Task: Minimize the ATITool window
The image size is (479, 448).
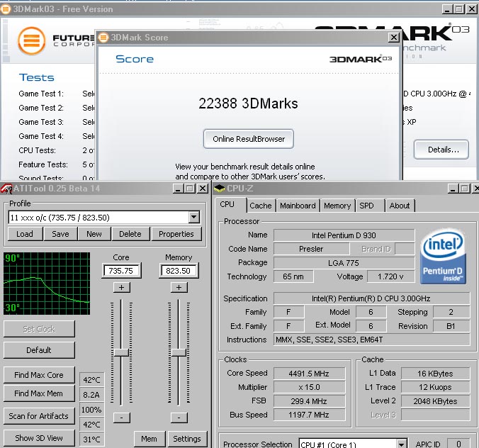Action: (x=178, y=189)
